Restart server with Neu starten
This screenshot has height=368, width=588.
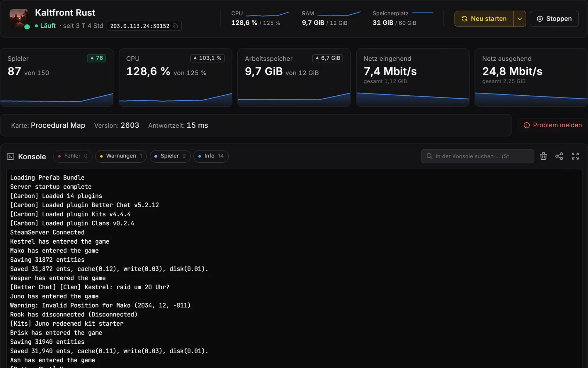[x=484, y=19]
